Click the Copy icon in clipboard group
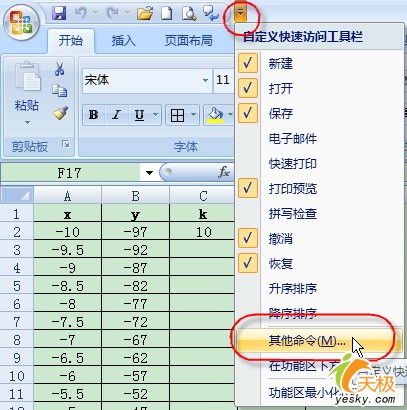Image resolution: width=407 pixels, height=410 pixels. pyautogui.click(x=60, y=91)
